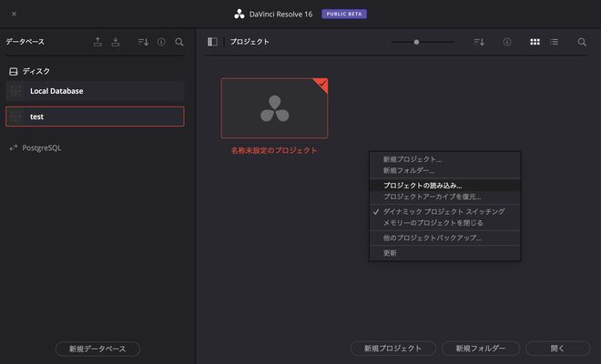This screenshot has height=364, width=601.
Task: Show database info icon in left panel
Action: [x=161, y=42]
